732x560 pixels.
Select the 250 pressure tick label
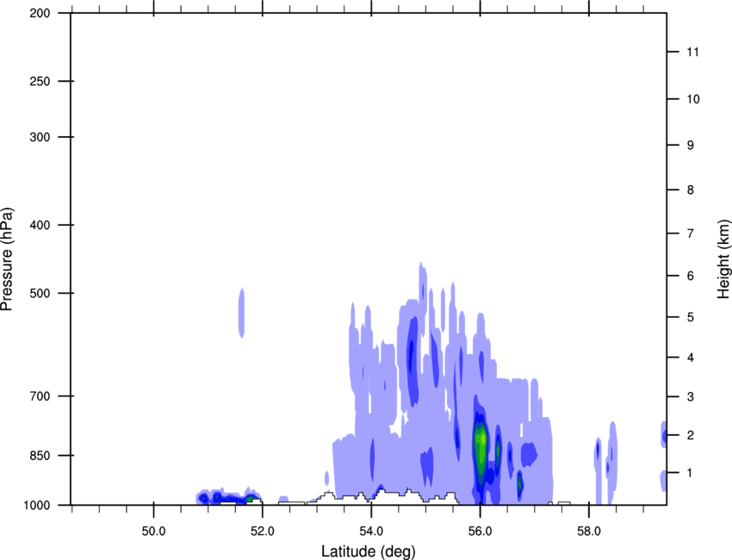[x=40, y=82]
